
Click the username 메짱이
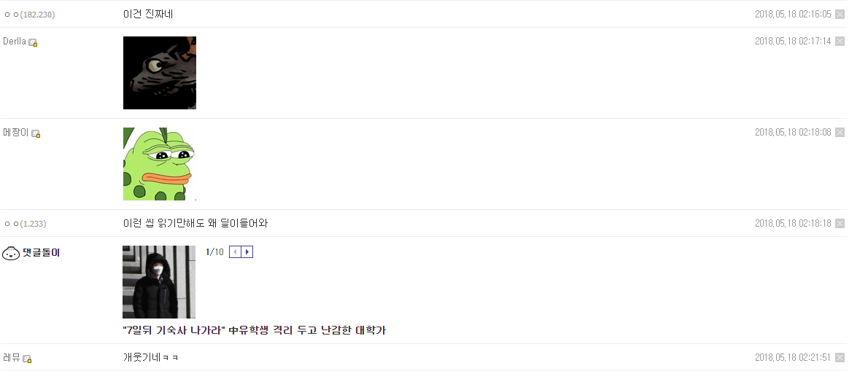[16, 133]
